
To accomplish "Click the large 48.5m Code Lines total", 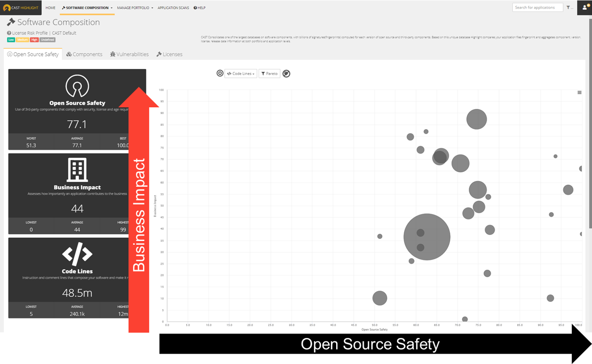I will (x=77, y=293).
